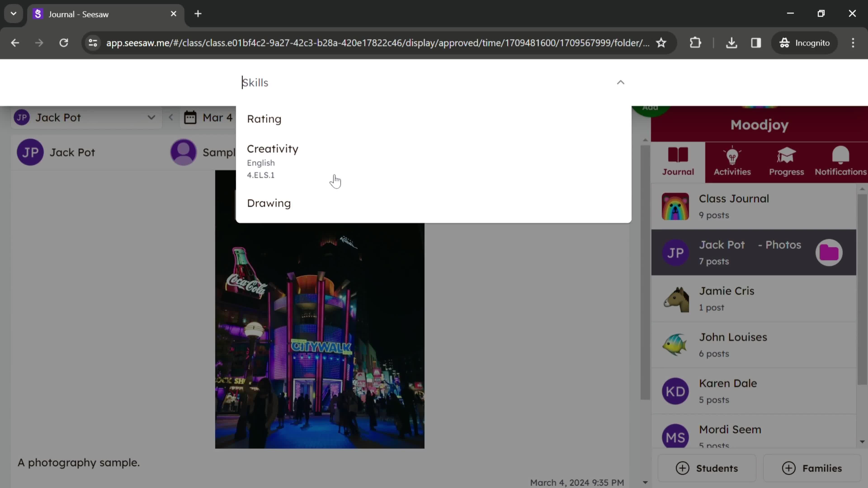Screen dimensions: 868x488
Task: Click the journal feed vertical scrollbar
Action: tap(645, 273)
